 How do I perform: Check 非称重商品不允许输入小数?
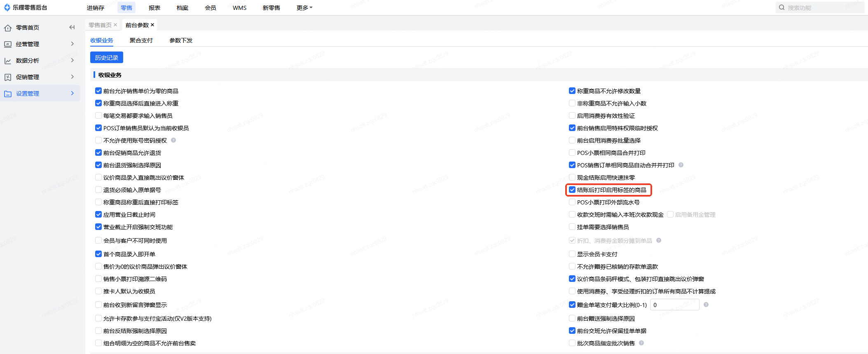pyautogui.click(x=572, y=103)
